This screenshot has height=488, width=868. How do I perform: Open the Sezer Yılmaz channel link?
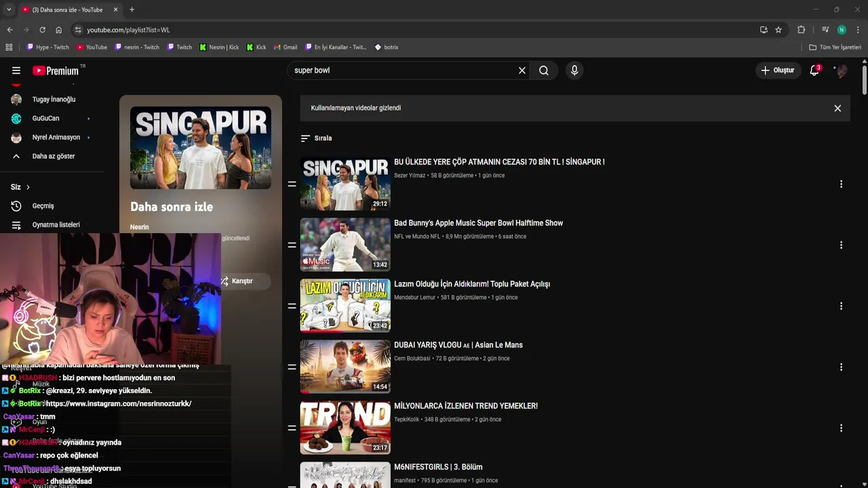(x=410, y=176)
